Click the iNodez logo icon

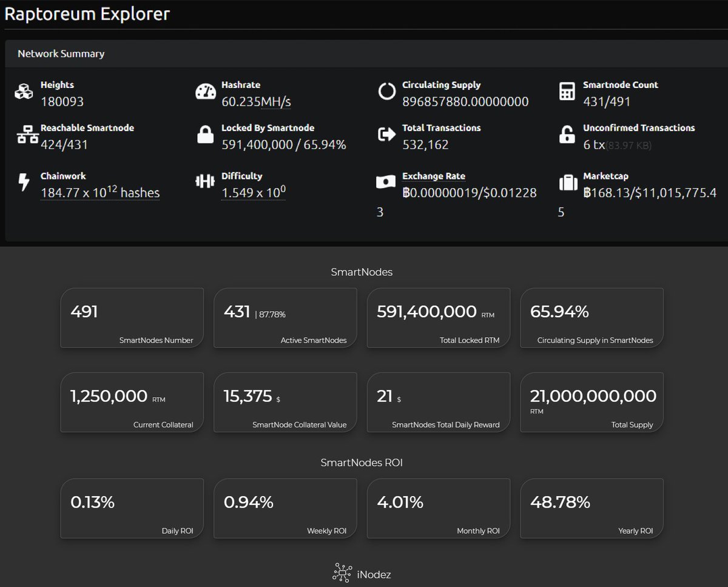click(343, 573)
